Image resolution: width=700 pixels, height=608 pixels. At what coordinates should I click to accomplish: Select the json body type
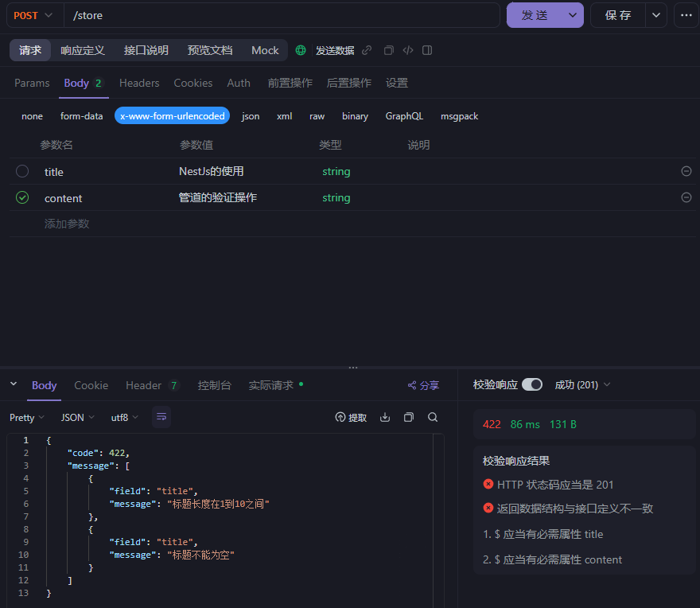tap(251, 116)
